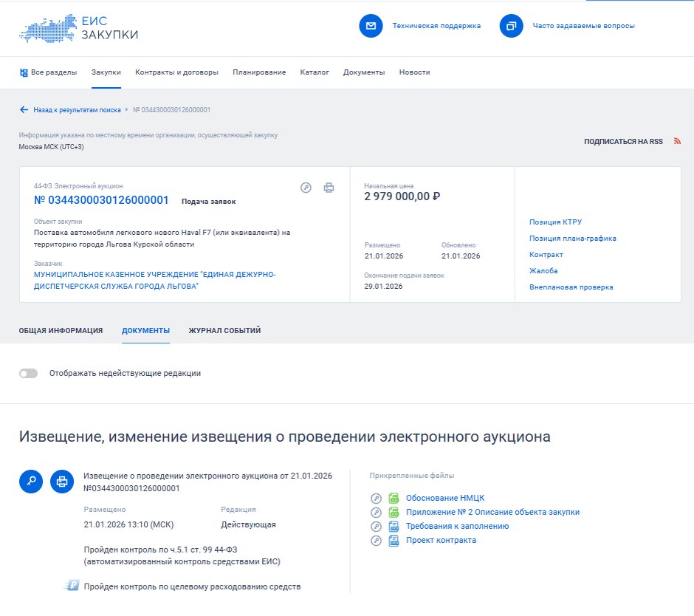Download the Проект контракта file
694x616 pixels.
coord(441,541)
